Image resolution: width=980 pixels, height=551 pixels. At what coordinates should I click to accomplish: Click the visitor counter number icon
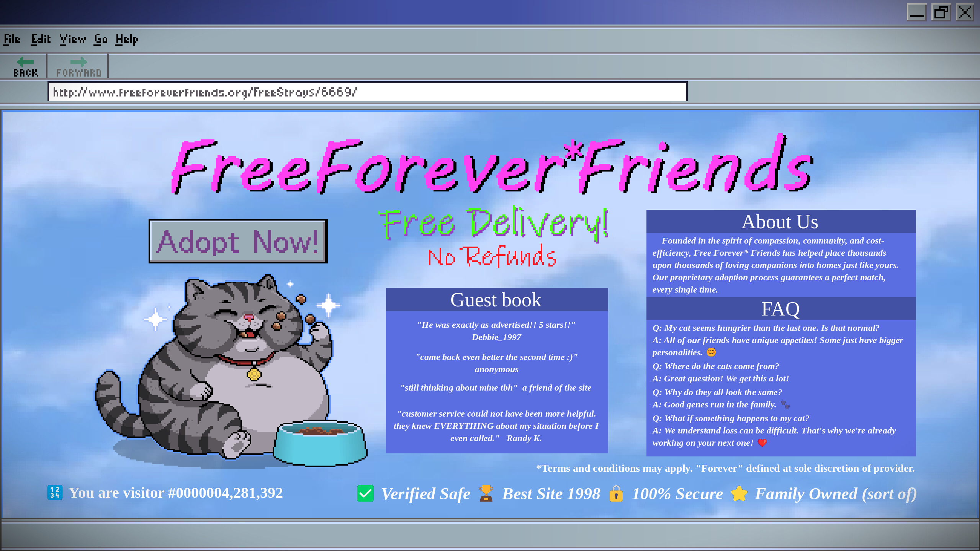[55, 492]
